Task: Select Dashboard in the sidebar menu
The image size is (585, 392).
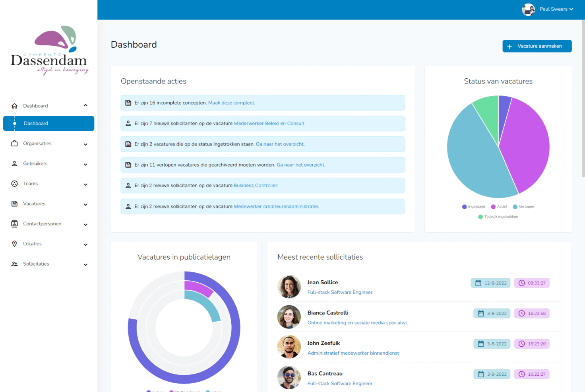Action: point(36,123)
